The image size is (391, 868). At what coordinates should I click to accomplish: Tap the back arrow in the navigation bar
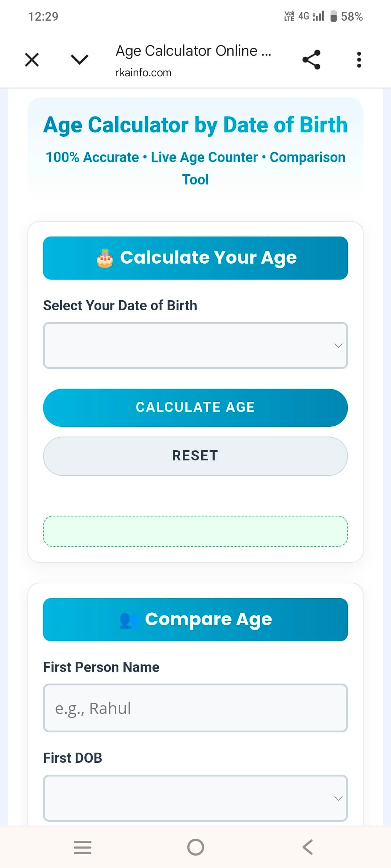pyautogui.click(x=307, y=846)
